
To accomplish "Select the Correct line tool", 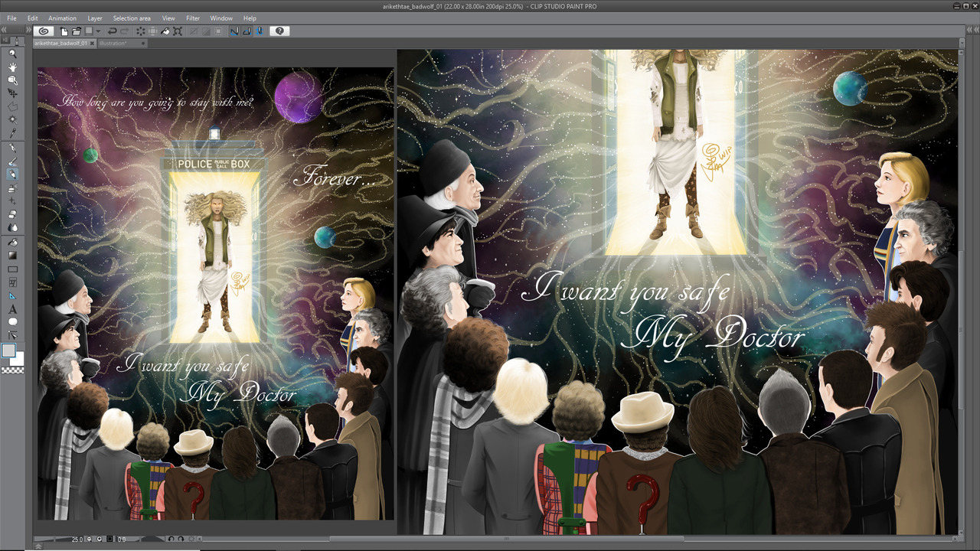I will click(x=12, y=334).
